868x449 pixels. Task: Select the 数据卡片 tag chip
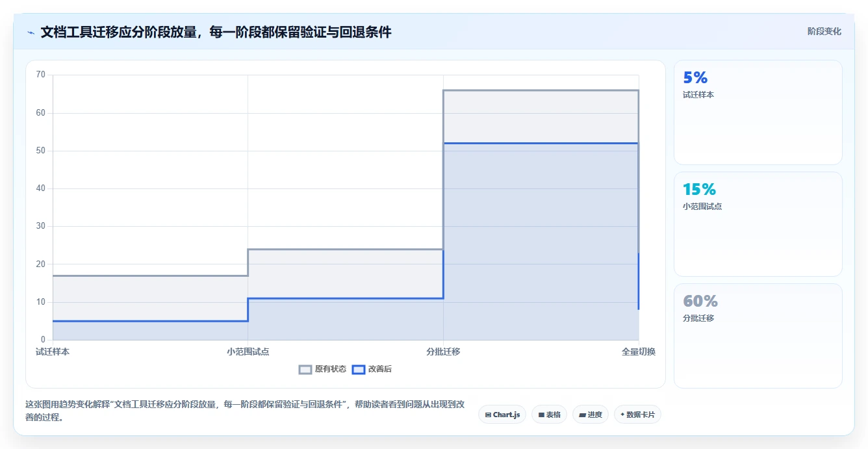tap(637, 415)
